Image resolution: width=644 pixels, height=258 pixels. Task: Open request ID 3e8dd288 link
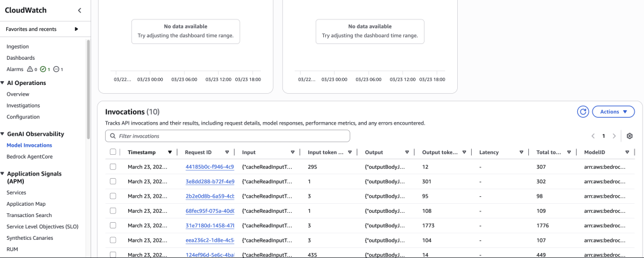pos(209,181)
